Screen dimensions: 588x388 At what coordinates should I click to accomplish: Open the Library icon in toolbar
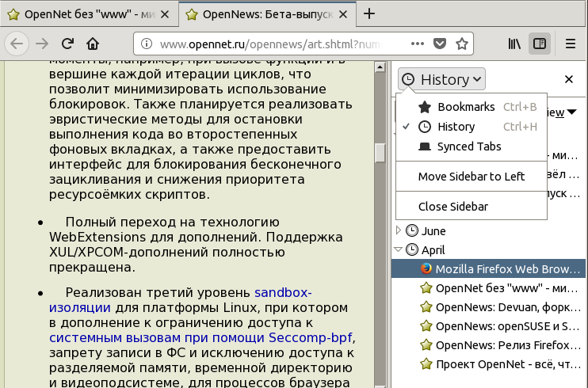[x=514, y=44]
